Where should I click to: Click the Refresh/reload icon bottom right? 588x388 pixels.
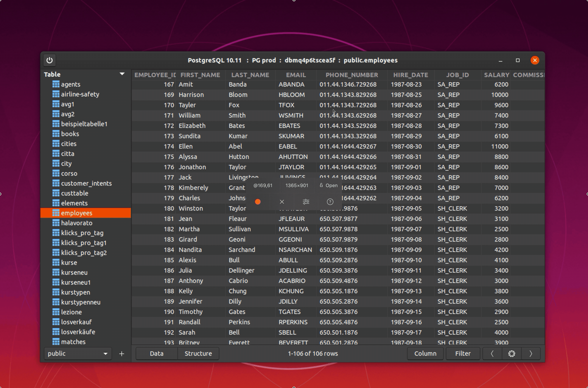(511, 354)
